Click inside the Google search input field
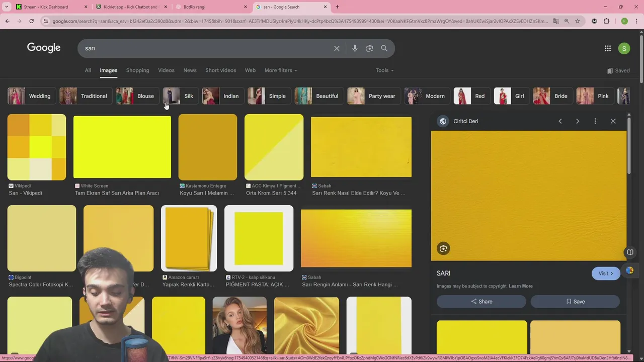Screen dimensions: 644x362 pyautogui.click(x=206, y=48)
